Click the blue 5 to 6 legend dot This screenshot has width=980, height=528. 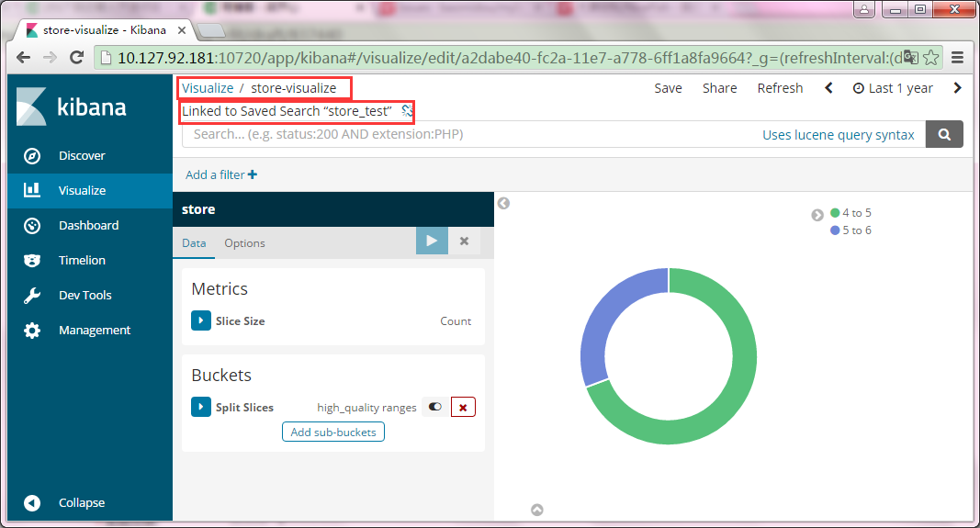point(835,230)
